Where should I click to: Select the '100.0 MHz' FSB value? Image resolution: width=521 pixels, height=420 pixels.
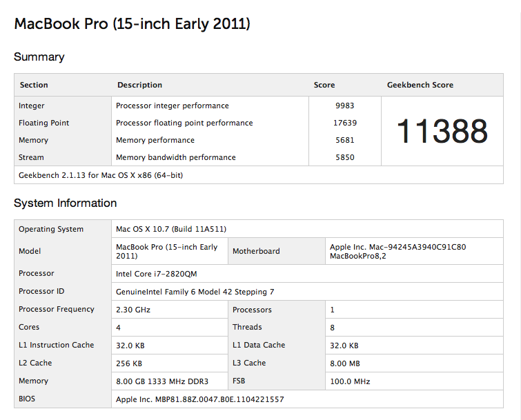[x=350, y=381]
